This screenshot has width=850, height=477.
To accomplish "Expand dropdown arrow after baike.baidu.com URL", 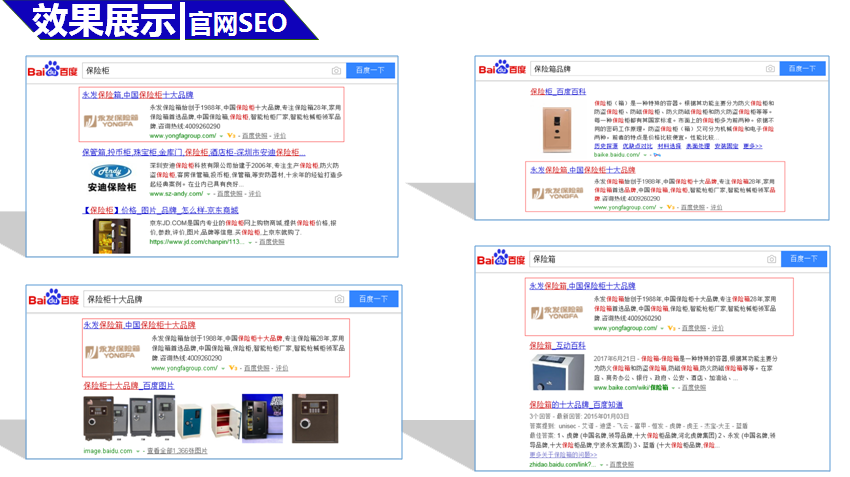I will coord(645,155).
